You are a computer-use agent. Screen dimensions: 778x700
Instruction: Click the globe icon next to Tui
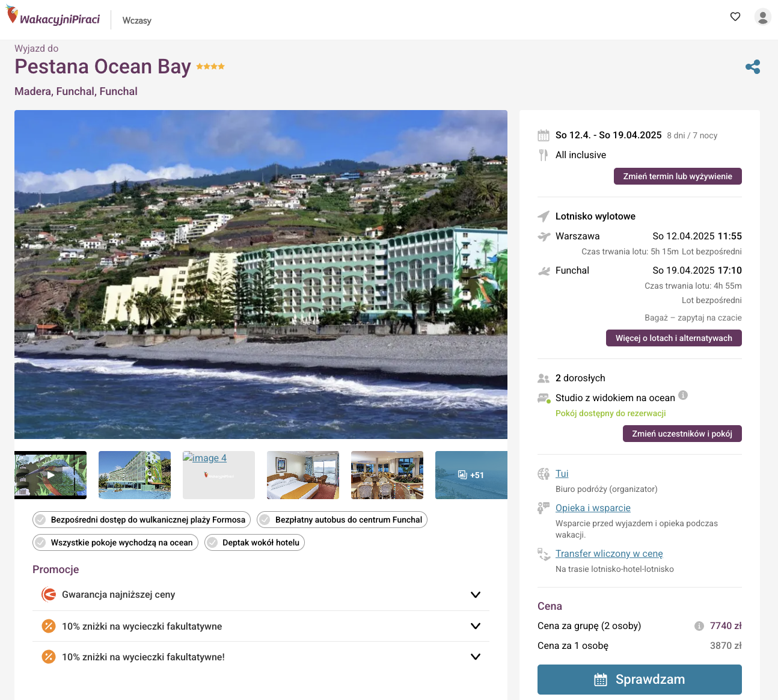coord(544,474)
